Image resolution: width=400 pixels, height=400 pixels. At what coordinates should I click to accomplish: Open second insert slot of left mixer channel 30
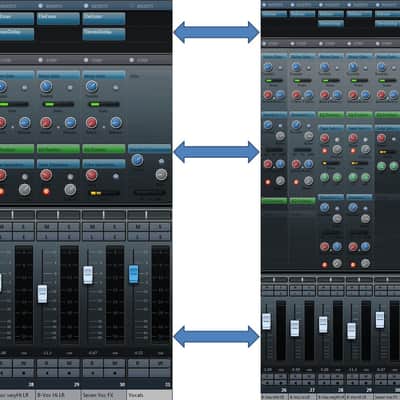(104, 34)
